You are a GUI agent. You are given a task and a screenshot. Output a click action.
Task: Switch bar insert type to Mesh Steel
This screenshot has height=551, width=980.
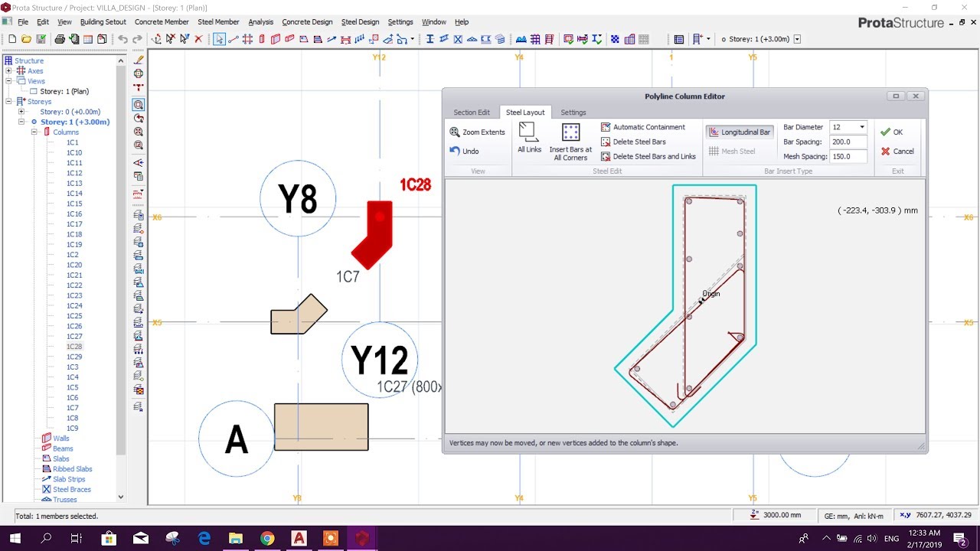pyautogui.click(x=737, y=151)
